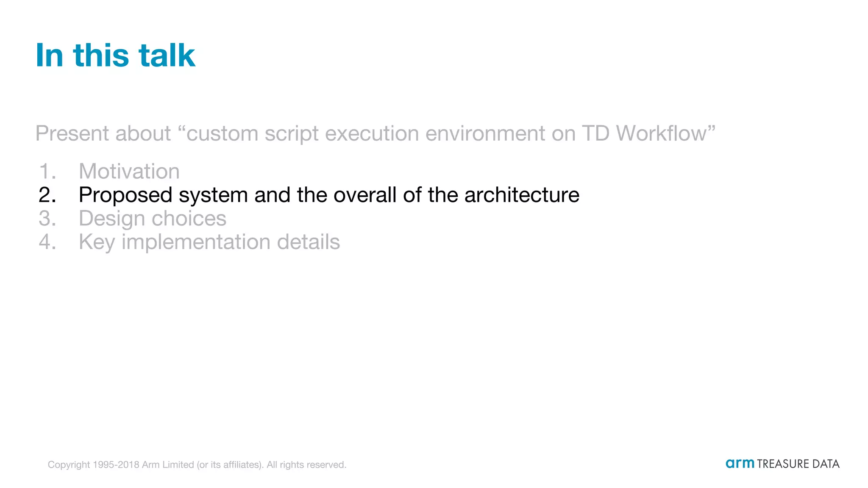Click '1995-2018' in the copyright line
The height and width of the screenshot is (488, 868).
[116, 465]
